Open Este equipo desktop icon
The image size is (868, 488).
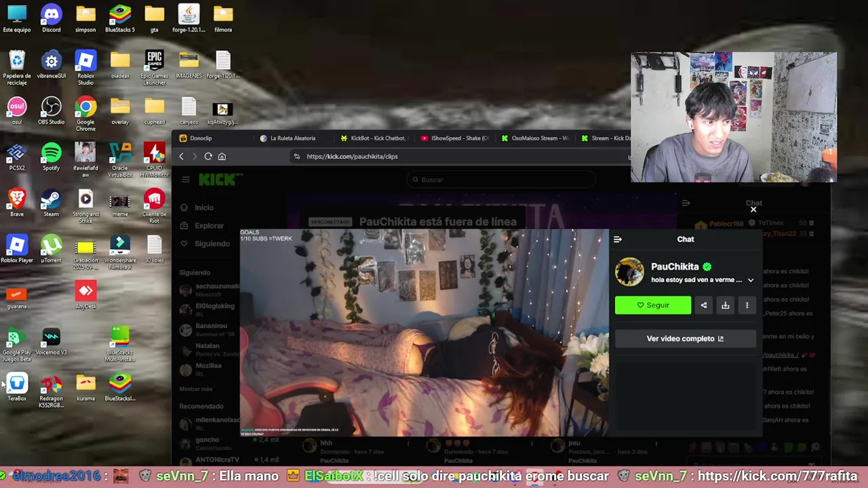click(17, 18)
